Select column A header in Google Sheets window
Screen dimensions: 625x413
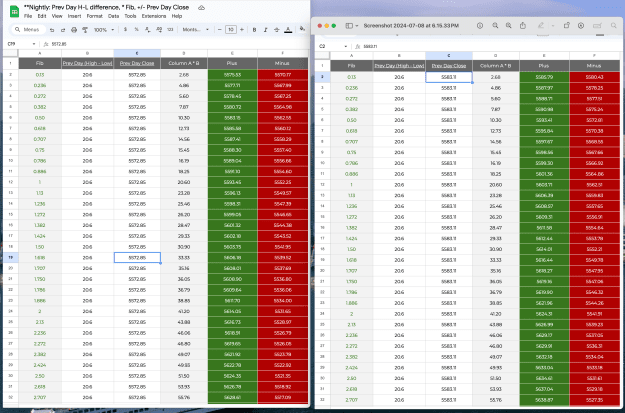[39, 53]
